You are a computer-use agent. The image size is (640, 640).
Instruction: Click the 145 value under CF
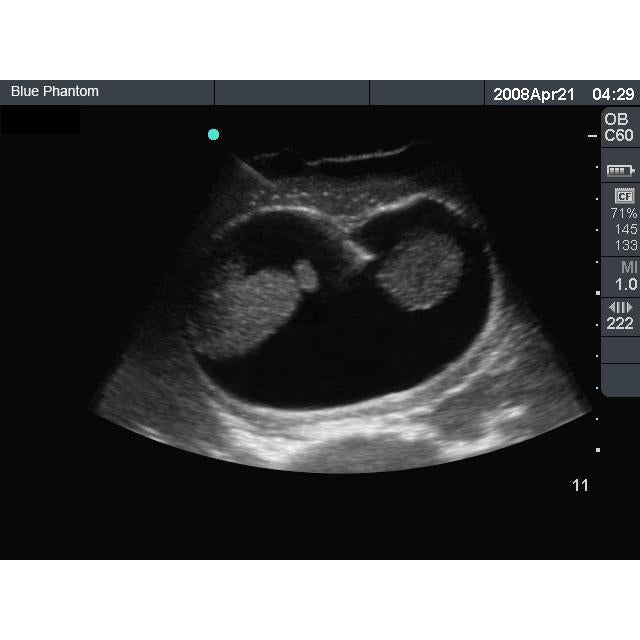(626, 229)
